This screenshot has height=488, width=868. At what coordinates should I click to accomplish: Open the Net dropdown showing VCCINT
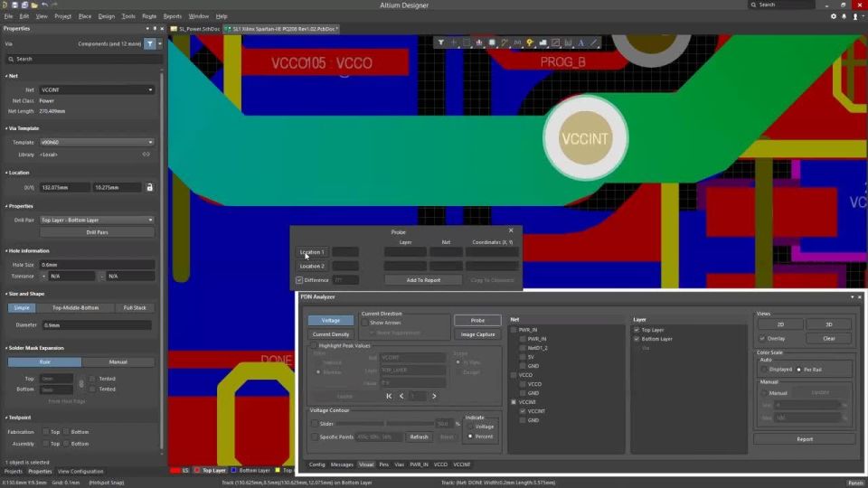pyautogui.click(x=97, y=89)
